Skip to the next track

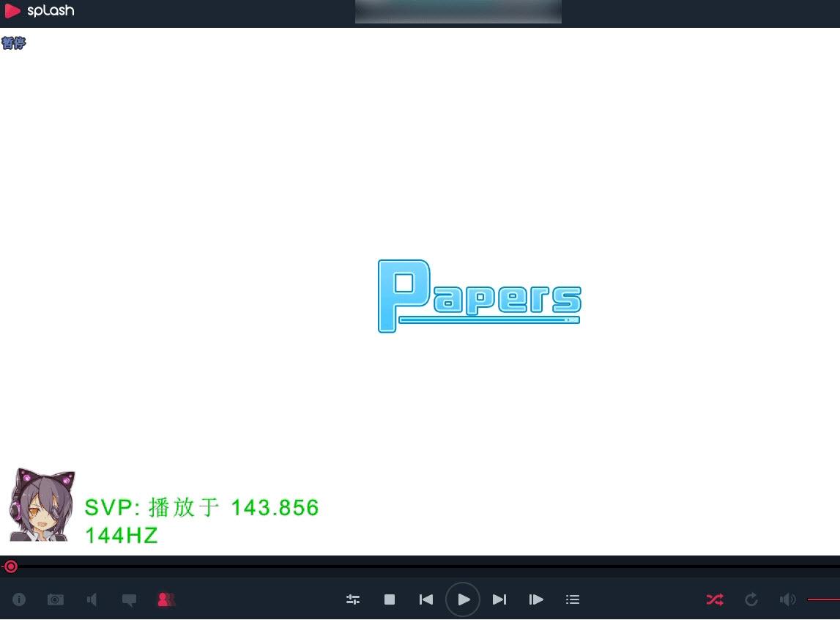pos(499,599)
